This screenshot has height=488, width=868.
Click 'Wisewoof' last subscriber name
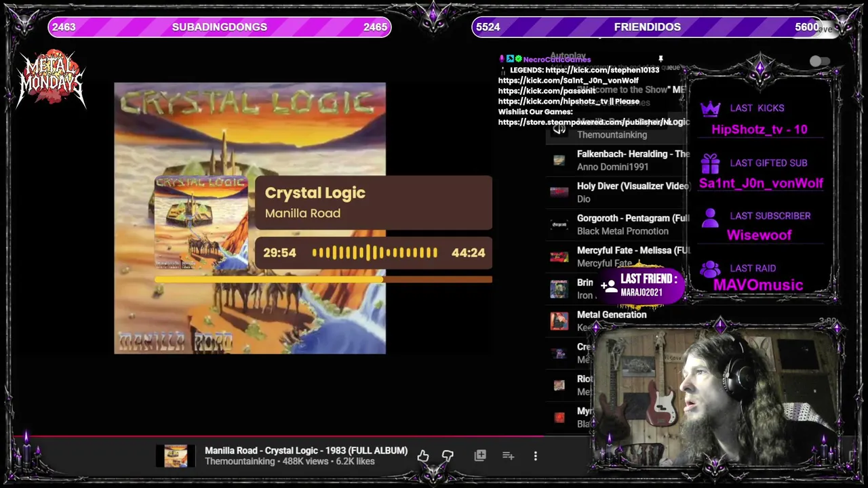[759, 235]
